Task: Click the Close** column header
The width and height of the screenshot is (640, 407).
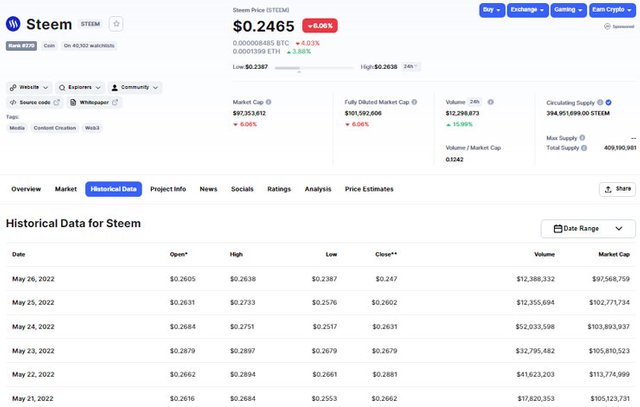Action: coord(386,254)
